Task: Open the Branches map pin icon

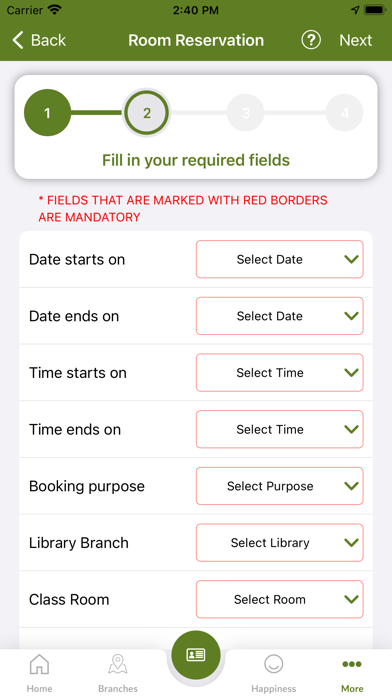Action: click(118, 664)
